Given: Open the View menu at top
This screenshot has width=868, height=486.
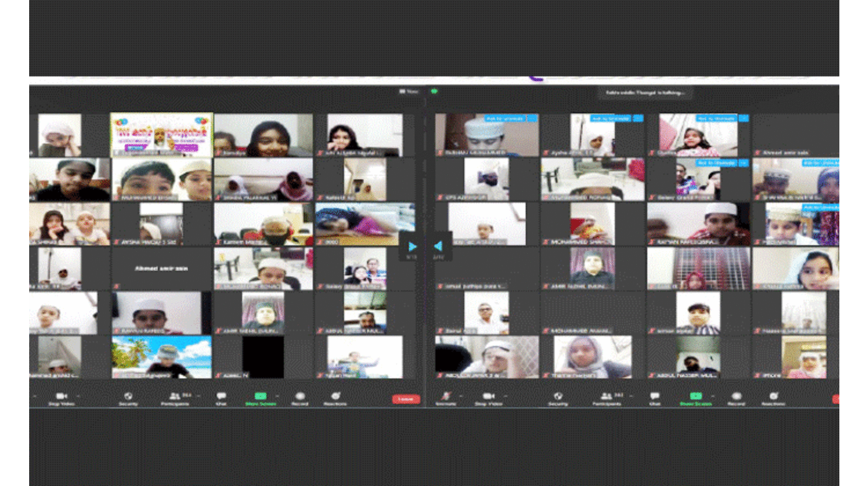Looking at the screenshot, I should point(409,92).
